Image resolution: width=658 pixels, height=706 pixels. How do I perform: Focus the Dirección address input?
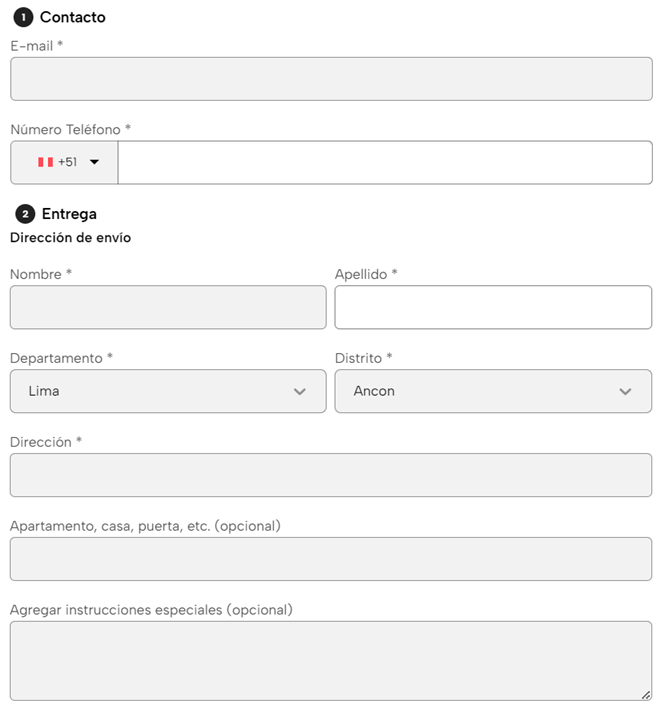click(331, 475)
